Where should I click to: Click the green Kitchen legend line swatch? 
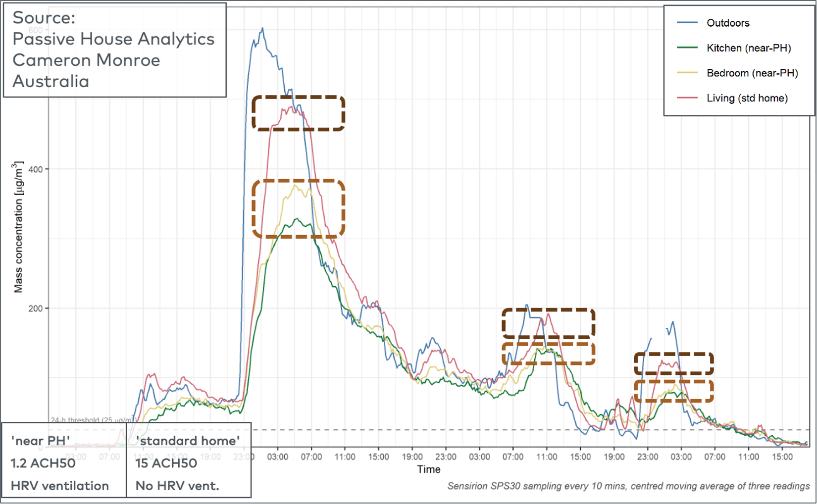point(687,48)
